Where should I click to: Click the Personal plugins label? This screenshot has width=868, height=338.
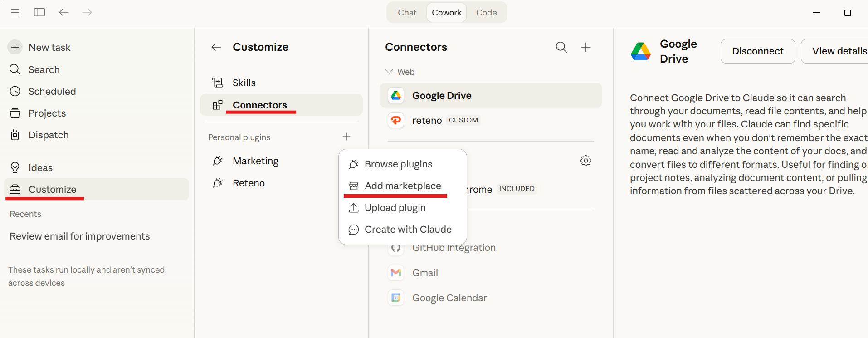239,137
